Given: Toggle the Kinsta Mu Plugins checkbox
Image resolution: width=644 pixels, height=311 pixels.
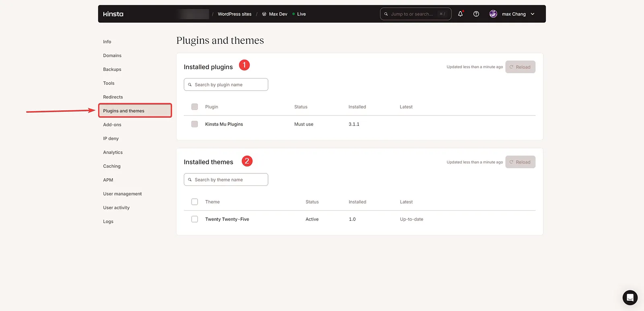Looking at the screenshot, I should (x=195, y=124).
